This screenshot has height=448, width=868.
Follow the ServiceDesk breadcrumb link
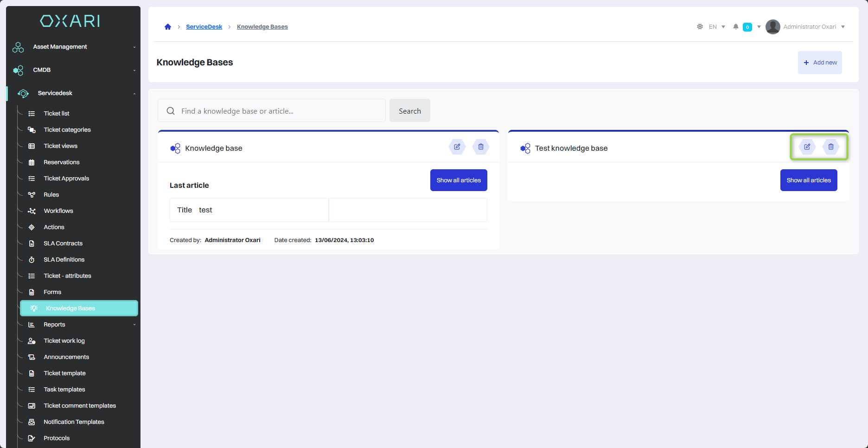coord(204,27)
